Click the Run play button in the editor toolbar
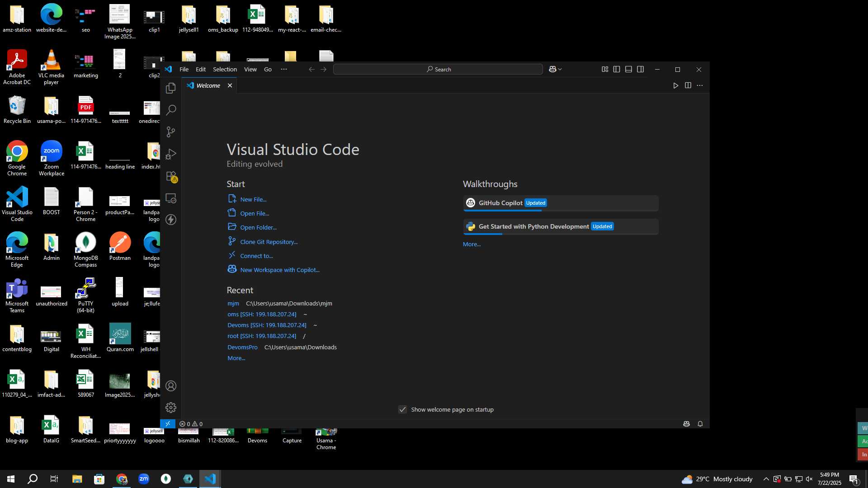The width and height of the screenshot is (868, 488). (676, 85)
